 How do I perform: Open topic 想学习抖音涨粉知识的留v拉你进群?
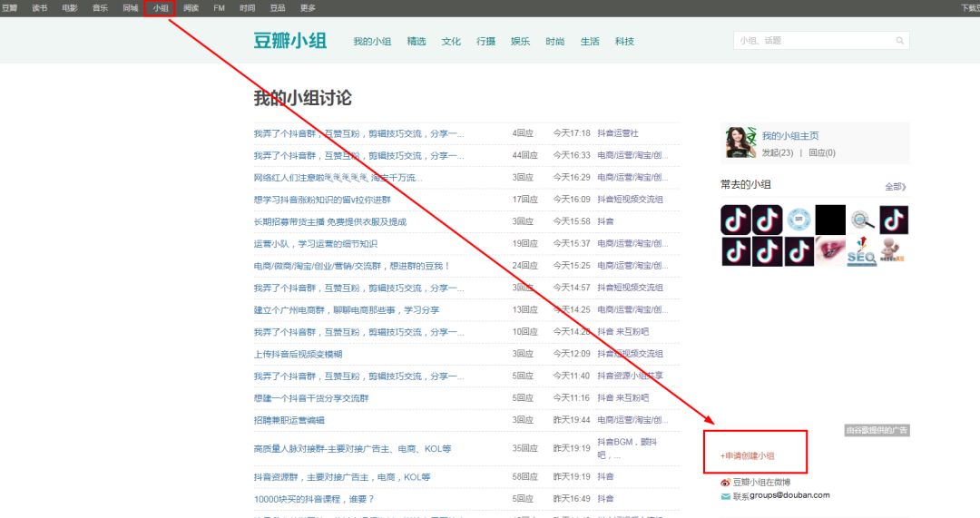coord(322,200)
